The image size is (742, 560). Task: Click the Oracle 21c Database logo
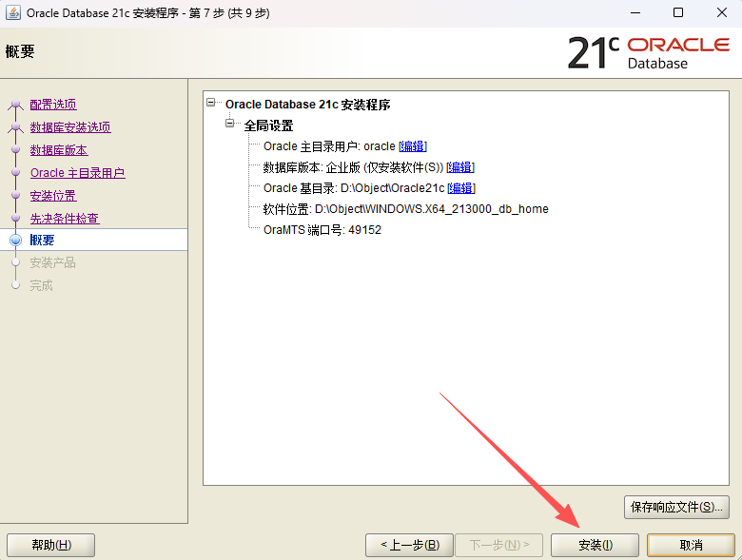tap(648, 53)
